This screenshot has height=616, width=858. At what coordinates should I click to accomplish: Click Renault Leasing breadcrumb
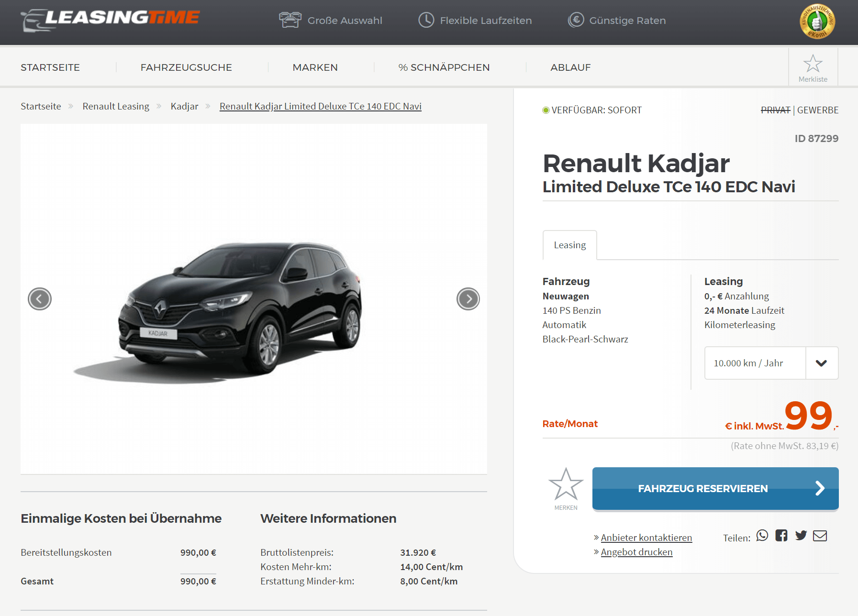(116, 106)
